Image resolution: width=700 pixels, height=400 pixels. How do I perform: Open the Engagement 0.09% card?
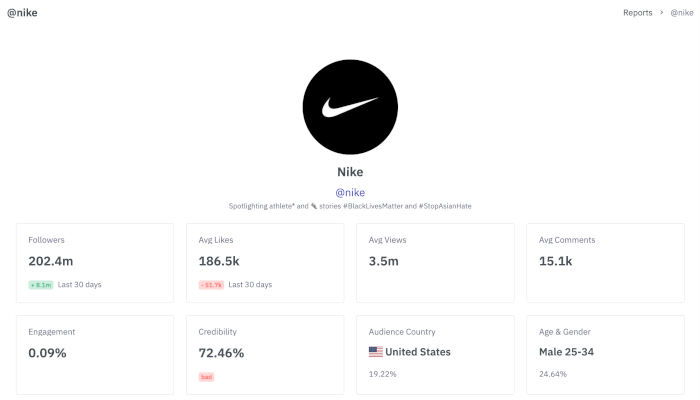pyautogui.click(x=95, y=355)
